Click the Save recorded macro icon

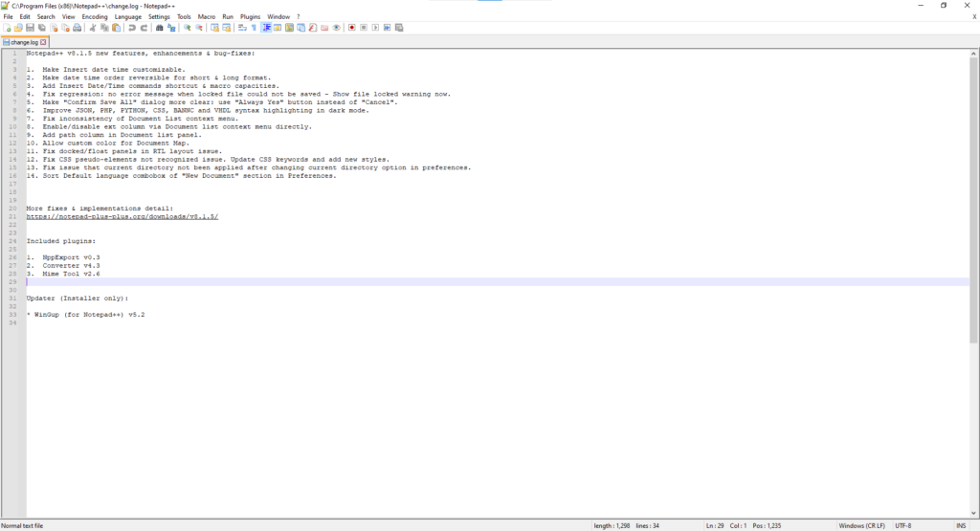(x=399, y=28)
